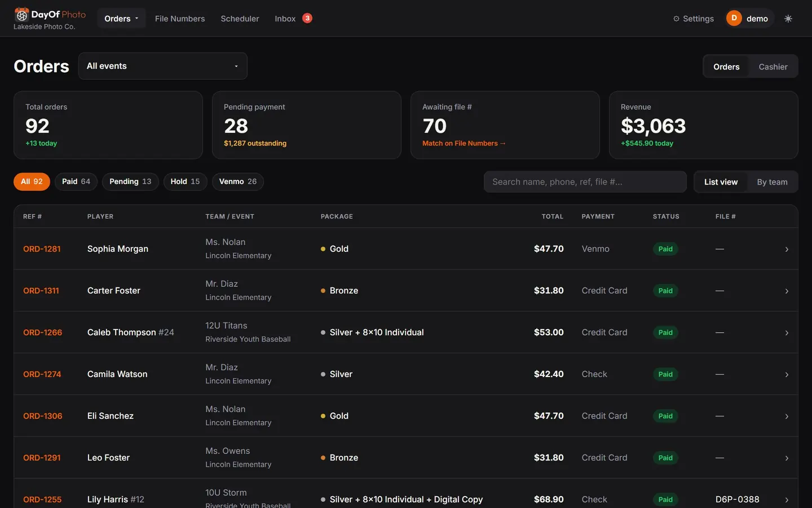Click the Revenue summary card
The height and width of the screenshot is (508, 812).
704,125
